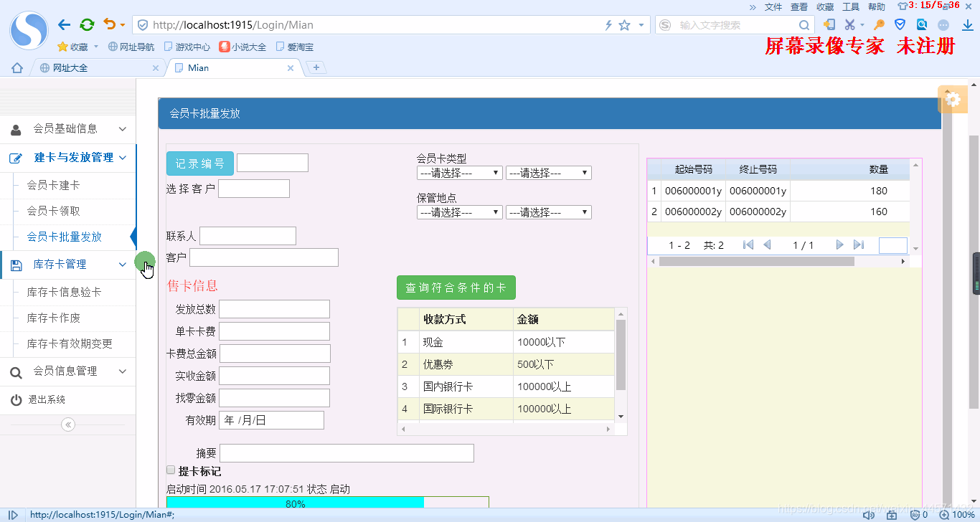Click the orange undo-close-tab arrow
Screen dimensions: 980x522
coord(110,24)
